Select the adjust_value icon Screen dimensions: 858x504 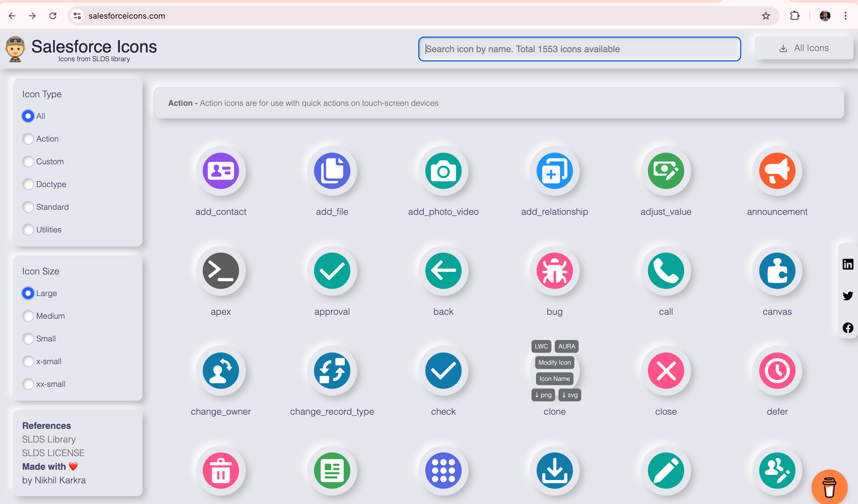pyautogui.click(x=666, y=171)
